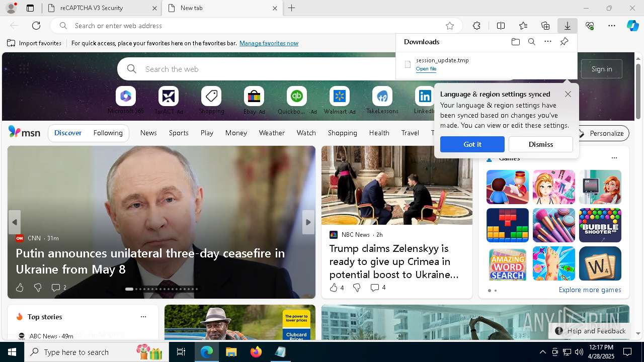Dislike the Putin ceasefire story
Viewport: 644px width, 362px height.
tap(38, 288)
